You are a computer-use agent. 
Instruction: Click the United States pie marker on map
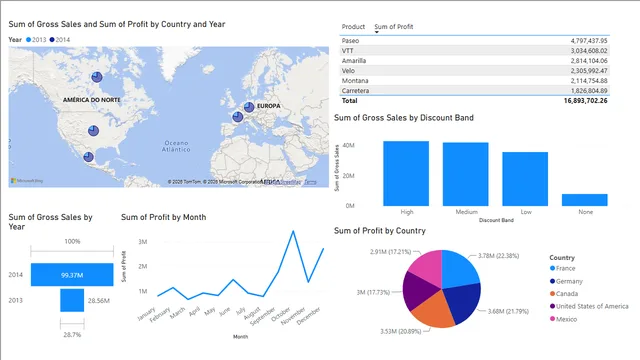(x=93, y=131)
